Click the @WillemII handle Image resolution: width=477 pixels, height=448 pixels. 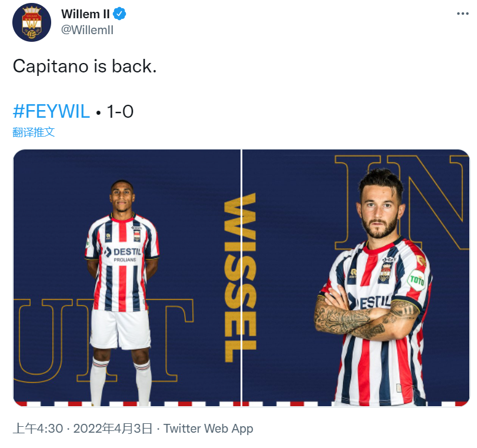pyautogui.click(x=87, y=30)
